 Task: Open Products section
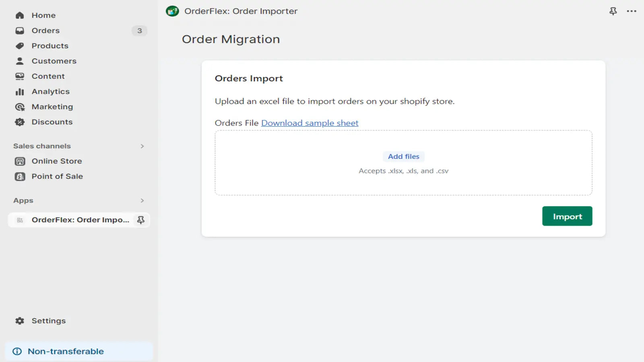tap(50, 46)
